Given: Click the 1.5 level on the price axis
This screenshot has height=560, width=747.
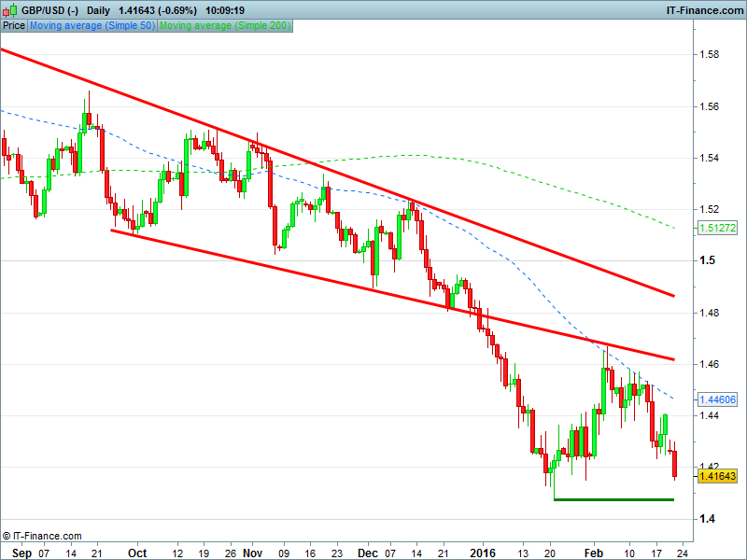Looking at the screenshot, I should [708, 261].
